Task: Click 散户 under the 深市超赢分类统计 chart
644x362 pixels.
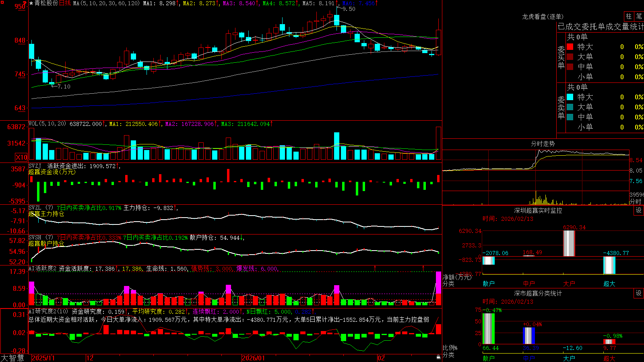Action: point(489,358)
